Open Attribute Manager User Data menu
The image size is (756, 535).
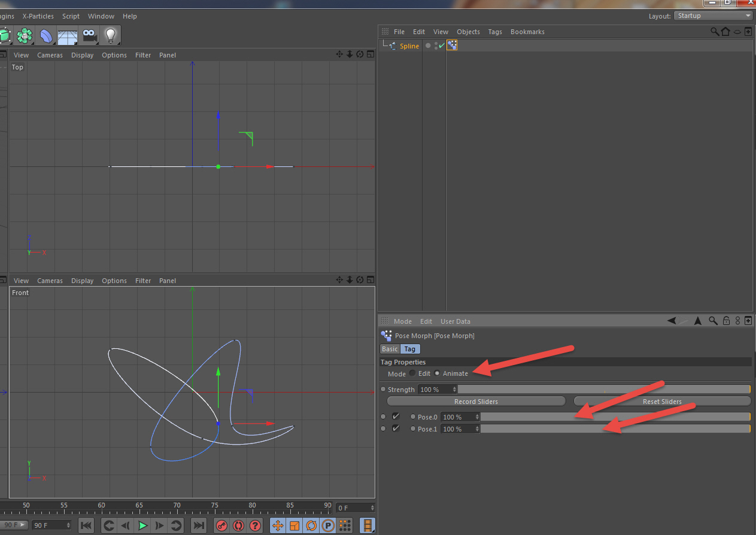pyautogui.click(x=456, y=321)
